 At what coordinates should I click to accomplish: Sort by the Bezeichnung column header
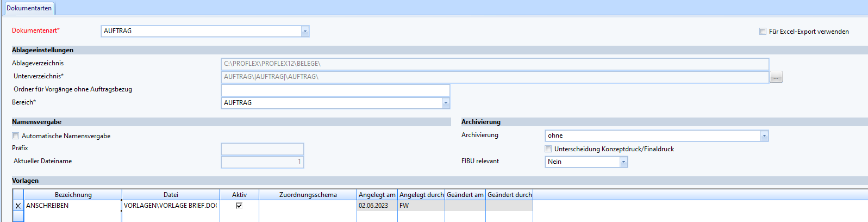[x=73, y=195]
